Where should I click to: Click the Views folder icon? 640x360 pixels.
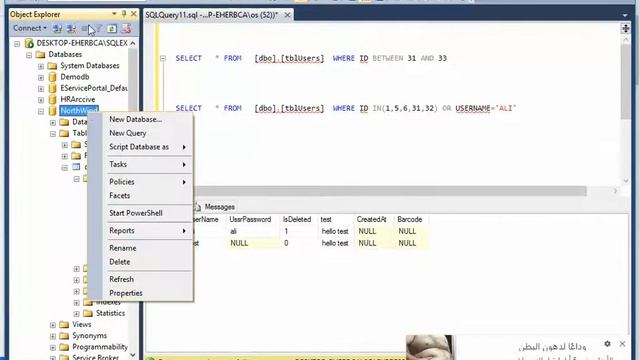click(64, 324)
